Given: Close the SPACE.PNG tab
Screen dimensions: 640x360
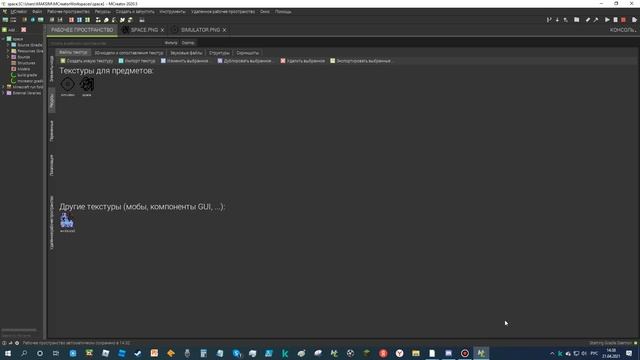Looking at the screenshot, I should (162, 30).
